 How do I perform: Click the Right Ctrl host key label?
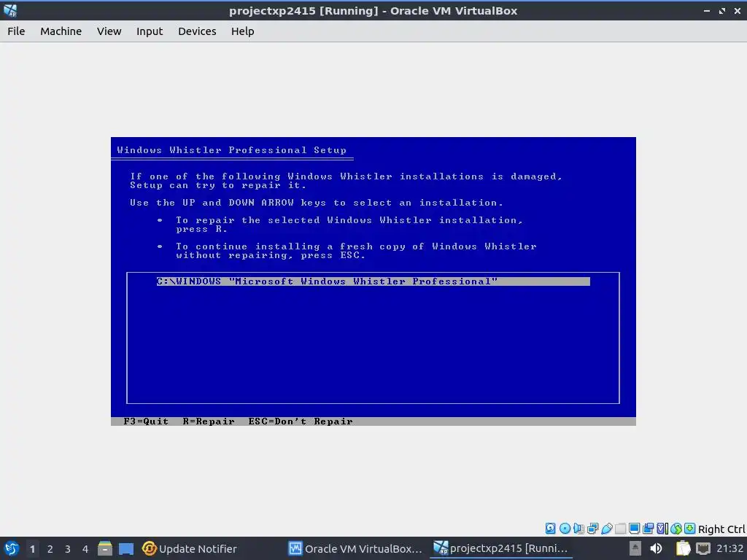coord(721,529)
